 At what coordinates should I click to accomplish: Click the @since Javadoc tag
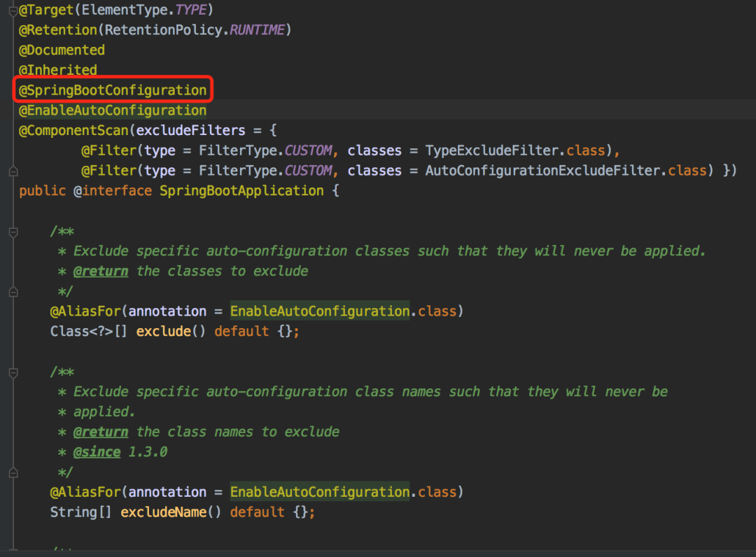point(97,452)
